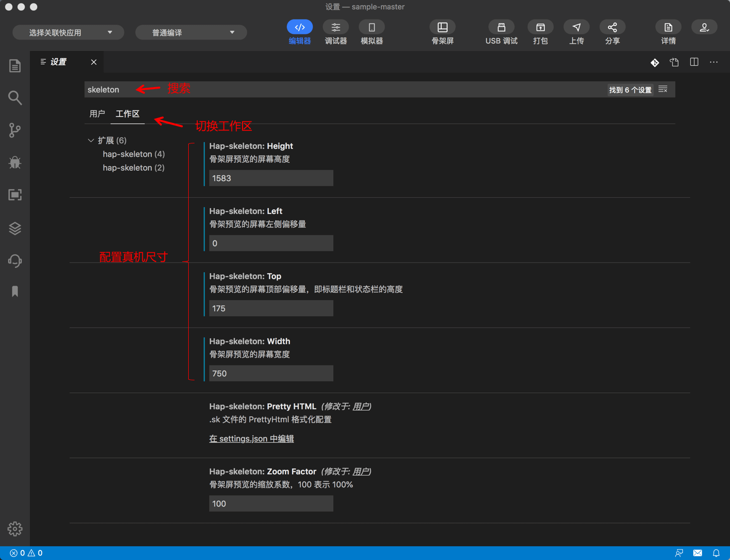Click the manage gear icon at bottom left
This screenshot has height=560, width=730.
pyautogui.click(x=15, y=529)
